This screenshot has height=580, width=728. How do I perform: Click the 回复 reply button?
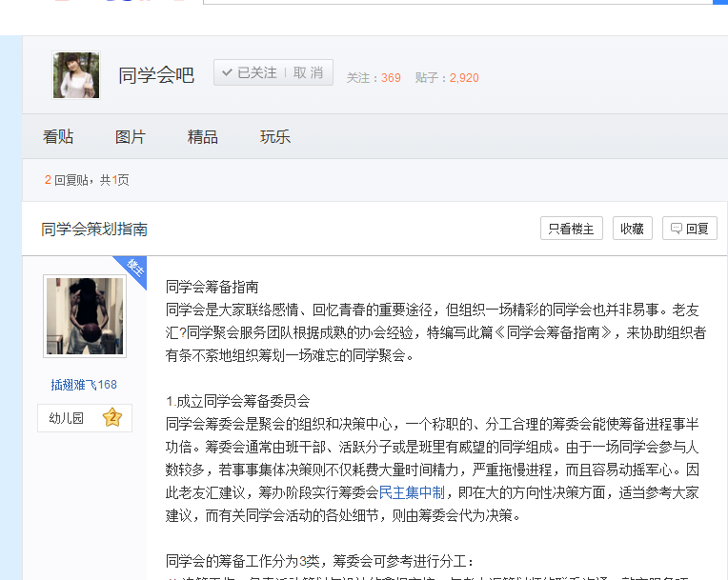tap(690, 229)
